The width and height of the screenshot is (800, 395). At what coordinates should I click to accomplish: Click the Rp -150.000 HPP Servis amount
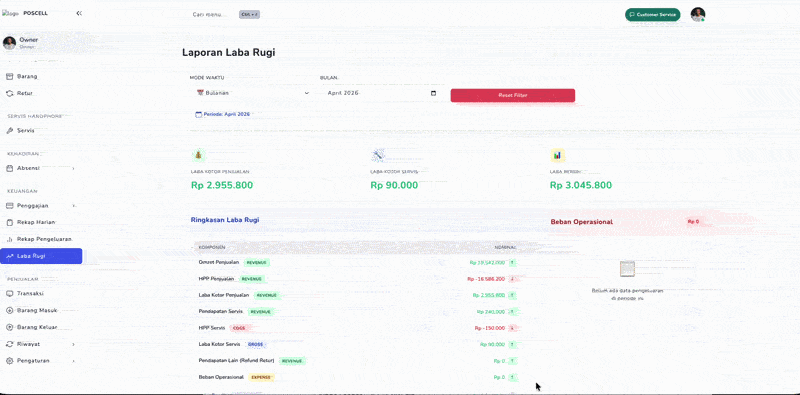489,328
